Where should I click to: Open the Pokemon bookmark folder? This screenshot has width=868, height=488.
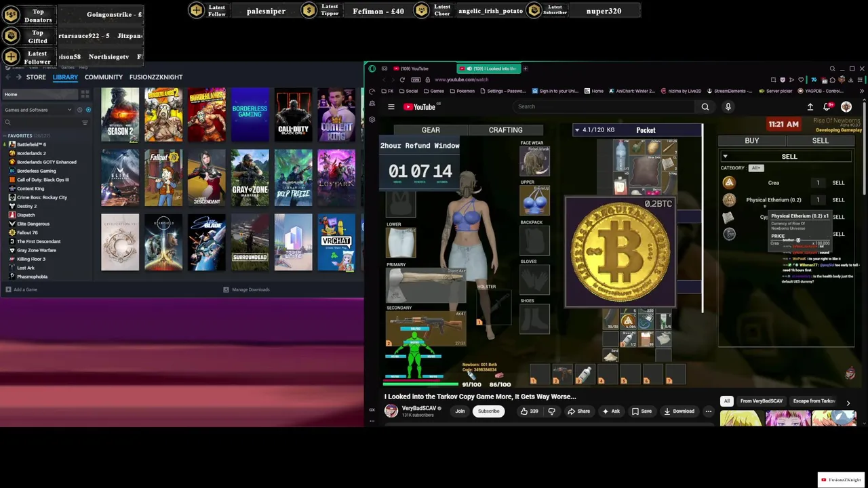coord(462,91)
